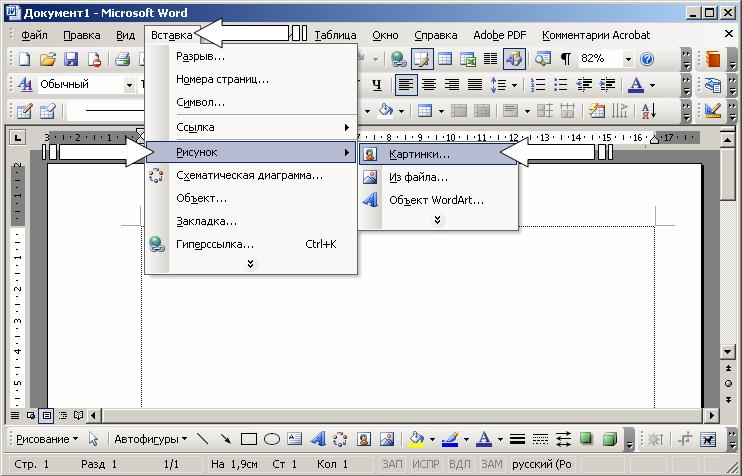742x476 pixels.
Task: Insert hyperlink from standard toolbar globe icon
Action: coord(398,59)
